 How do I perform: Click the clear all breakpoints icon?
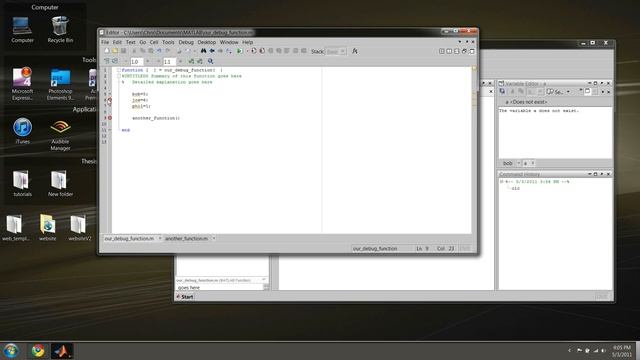click(262, 51)
